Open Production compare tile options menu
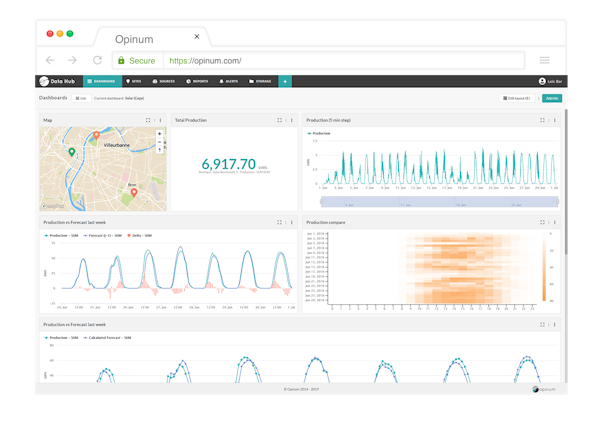 [554, 222]
